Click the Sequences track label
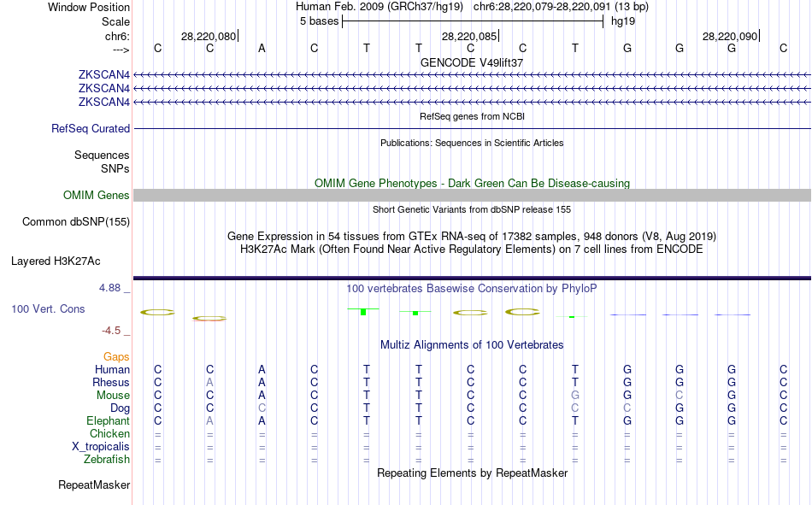Viewport: 812px width, 505px height. click(102, 155)
